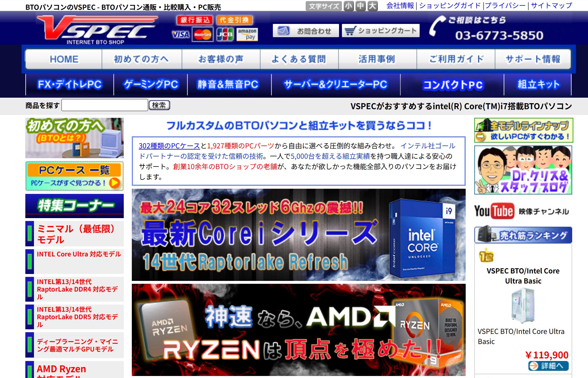Click the 特集コーナー header banner
This screenshot has width=588, height=378.
click(75, 206)
